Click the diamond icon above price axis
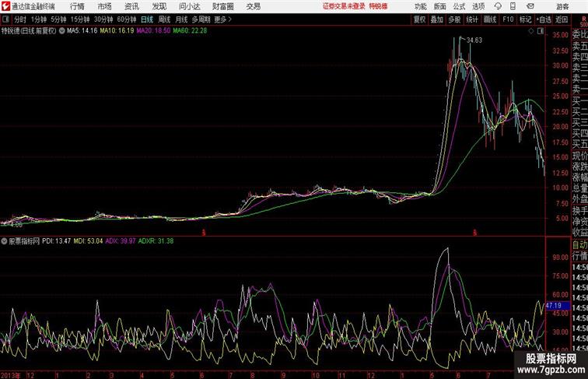Screen dimensions: 588x379 point(531,31)
